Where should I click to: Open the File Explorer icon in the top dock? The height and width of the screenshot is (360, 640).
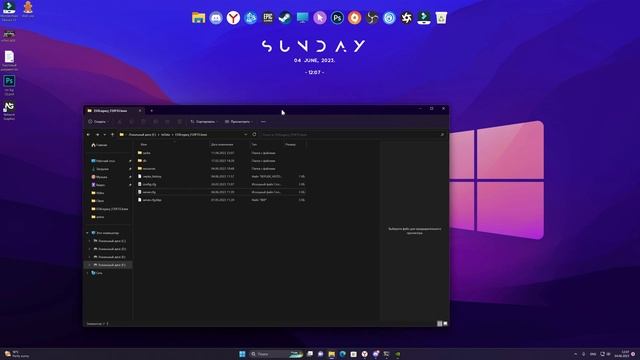(198, 18)
